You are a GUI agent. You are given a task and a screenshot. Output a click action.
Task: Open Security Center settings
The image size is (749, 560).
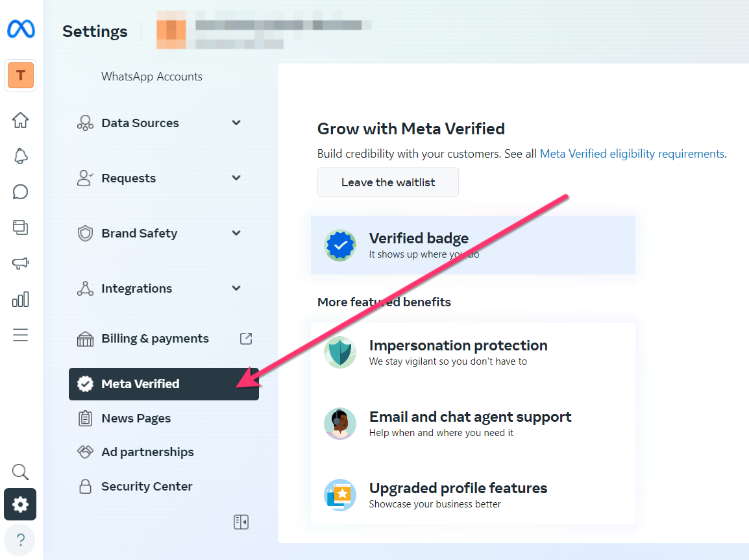147,487
